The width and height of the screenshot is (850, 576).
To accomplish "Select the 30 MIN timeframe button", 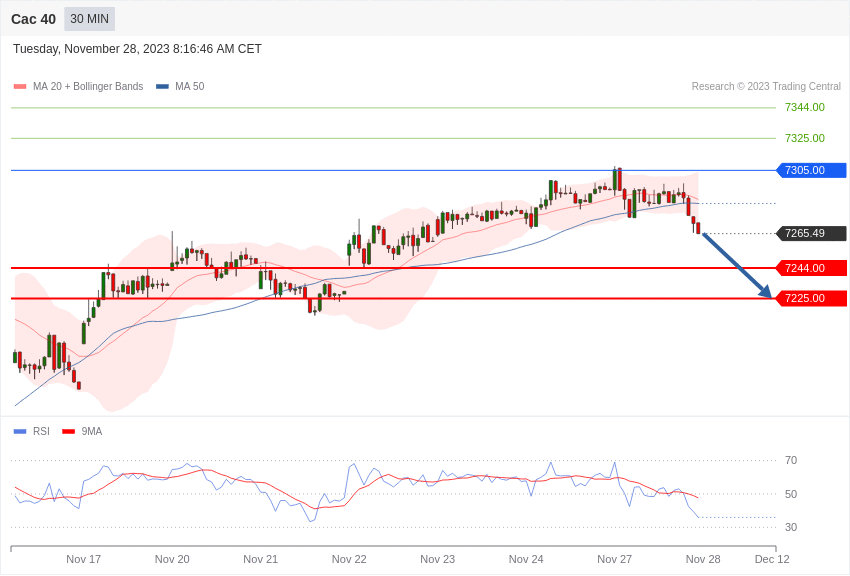I will (x=89, y=19).
